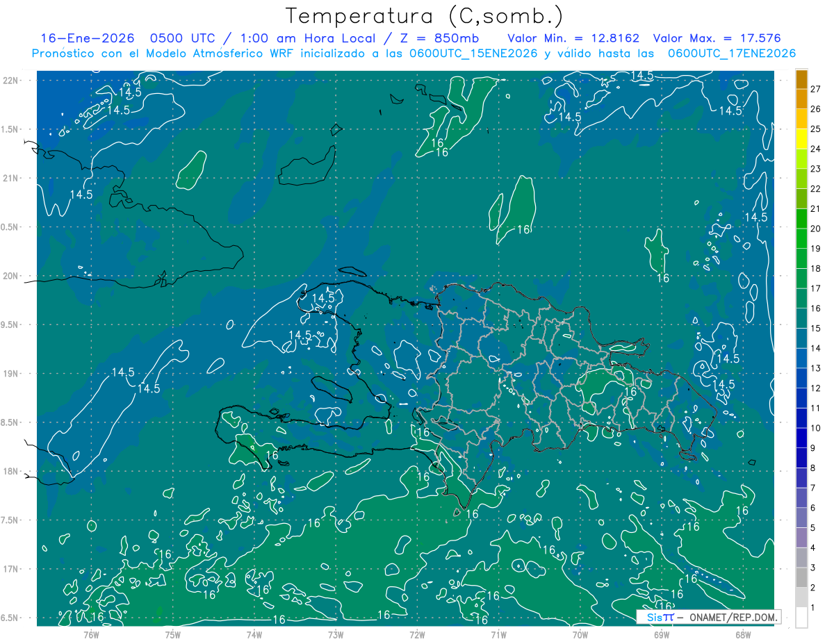Viewport: 834px width, 644px height.
Task: Click legend value '23' on color bar
Action: pyautogui.click(x=815, y=169)
